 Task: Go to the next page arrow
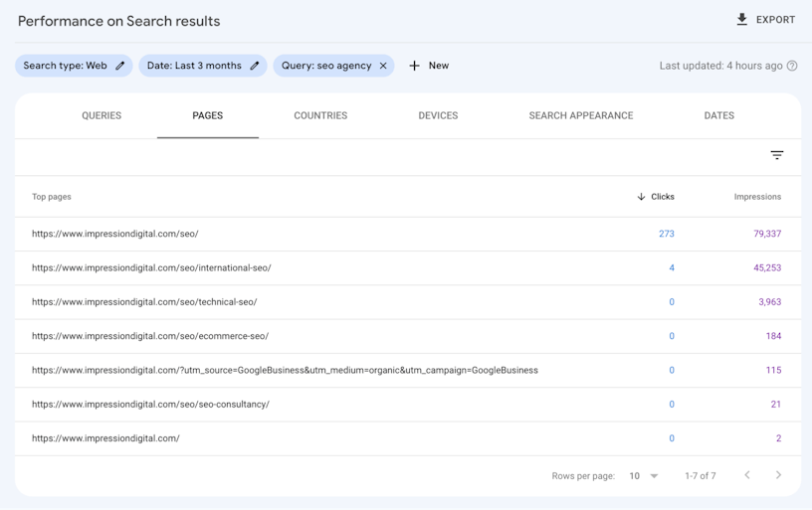(778, 475)
